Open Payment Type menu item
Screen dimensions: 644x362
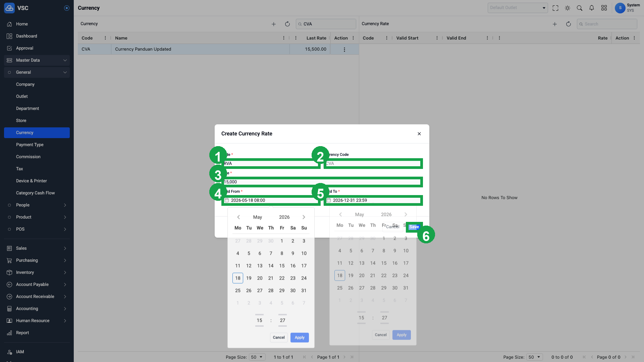37,145
